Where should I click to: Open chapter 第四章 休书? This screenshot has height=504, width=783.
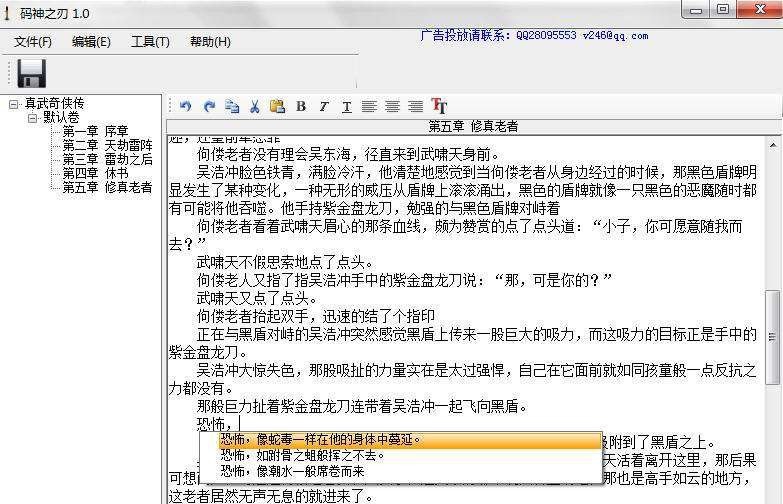pyautogui.click(x=95, y=173)
